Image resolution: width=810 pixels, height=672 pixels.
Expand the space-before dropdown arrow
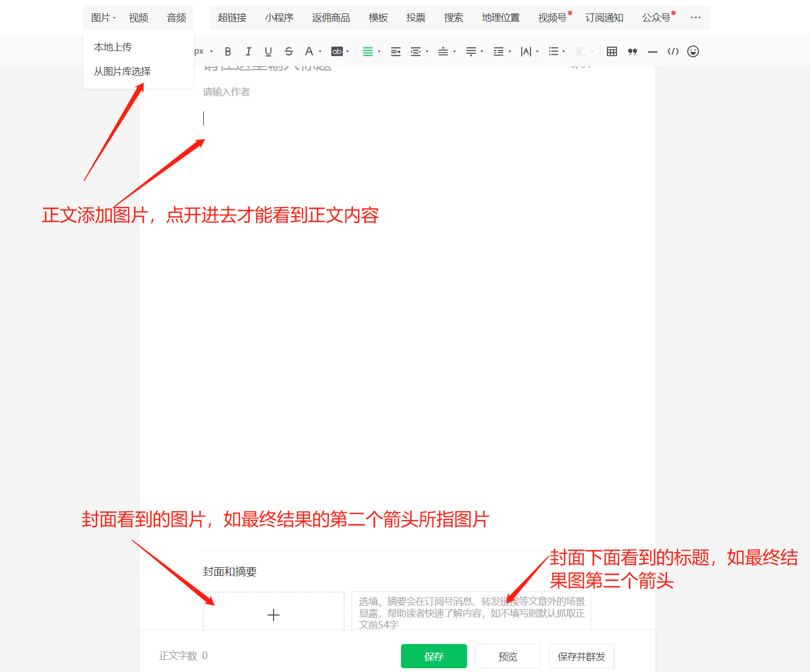pyautogui.click(x=455, y=52)
